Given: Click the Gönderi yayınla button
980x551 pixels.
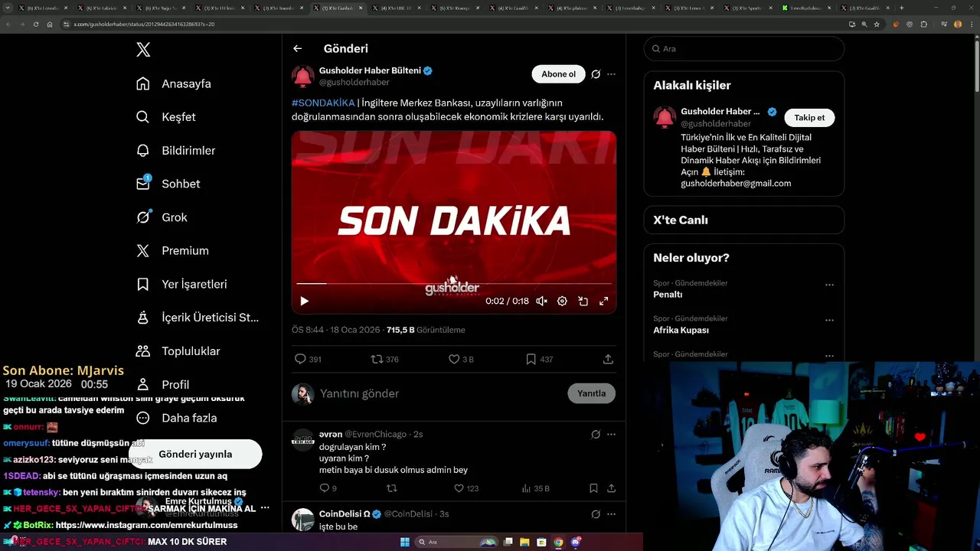Looking at the screenshot, I should [x=195, y=454].
